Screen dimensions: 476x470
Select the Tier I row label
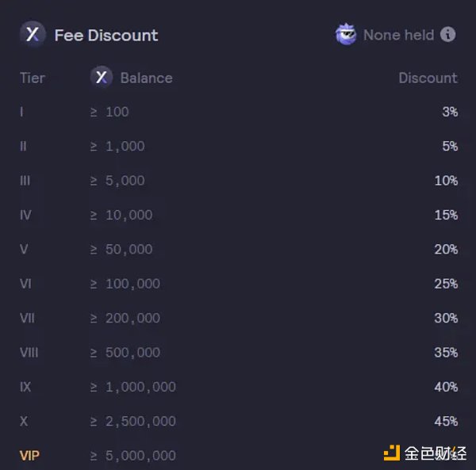(x=21, y=112)
